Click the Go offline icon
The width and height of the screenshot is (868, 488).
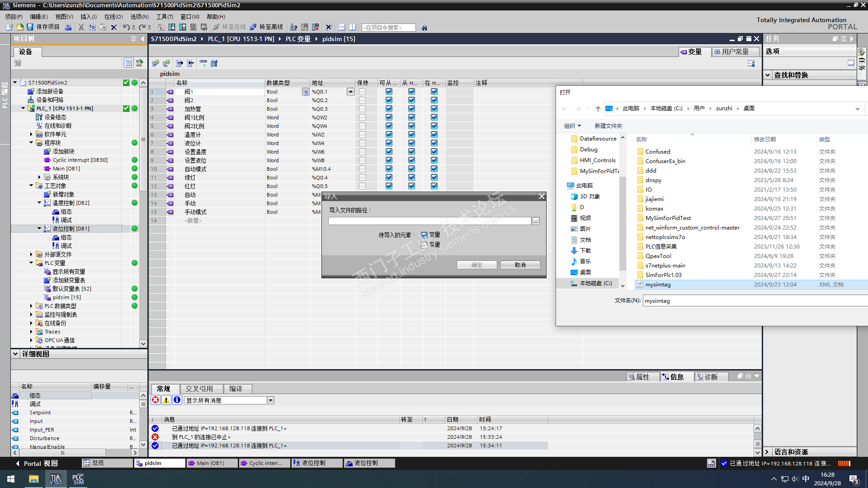point(253,27)
